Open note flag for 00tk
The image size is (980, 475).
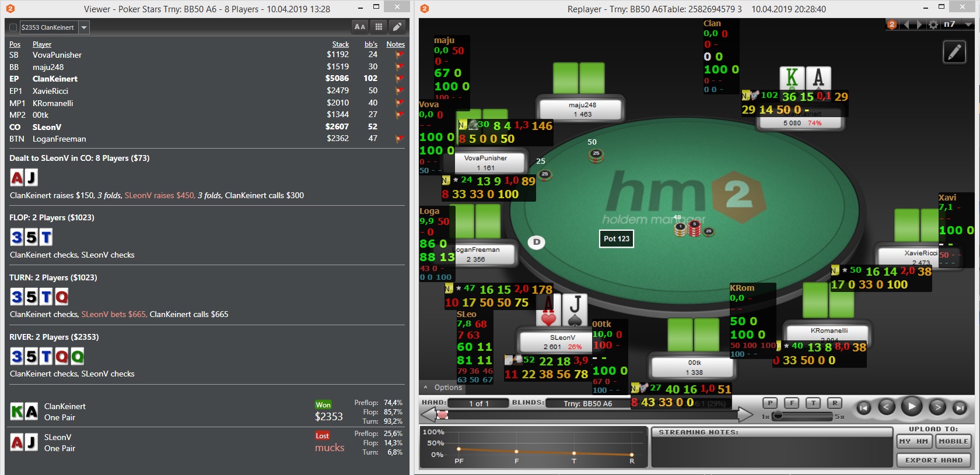[400, 115]
